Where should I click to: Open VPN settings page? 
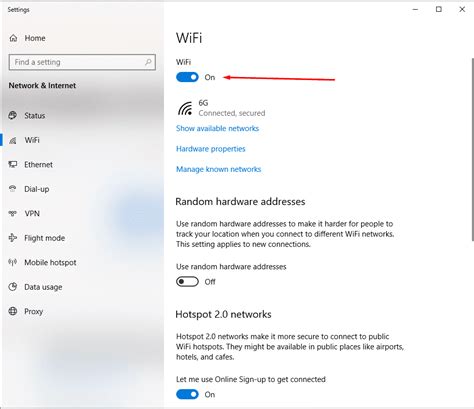[x=32, y=213]
